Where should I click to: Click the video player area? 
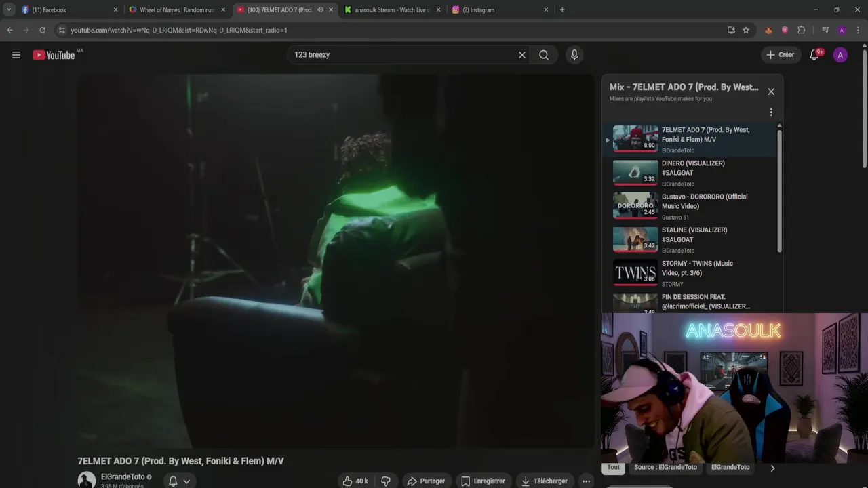[336, 261]
